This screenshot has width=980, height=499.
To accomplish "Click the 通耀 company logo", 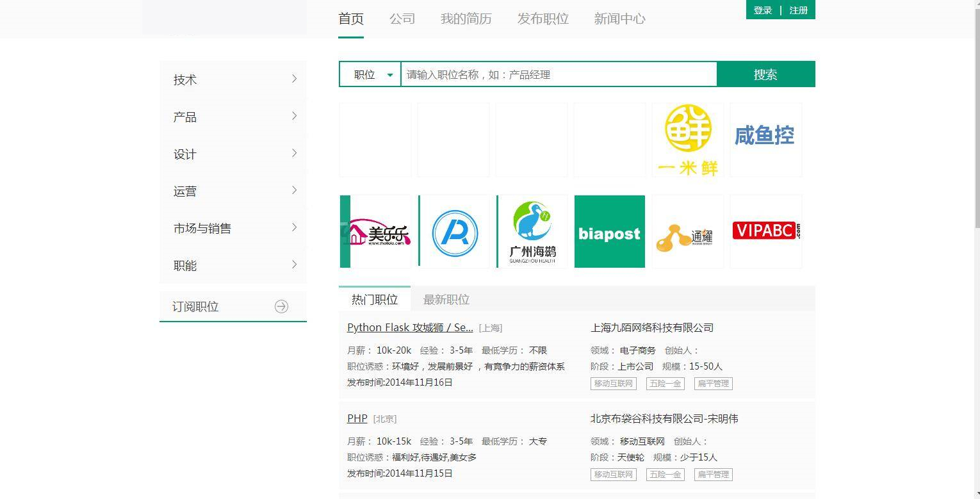I will coord(687,231).
